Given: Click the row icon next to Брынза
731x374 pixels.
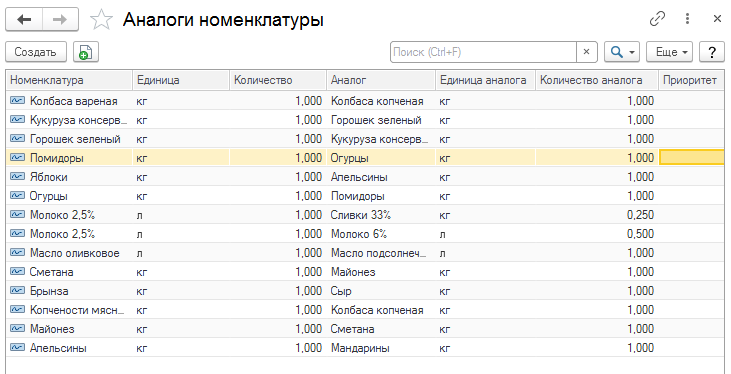Looking at the screenshot, I should (17, 291).
